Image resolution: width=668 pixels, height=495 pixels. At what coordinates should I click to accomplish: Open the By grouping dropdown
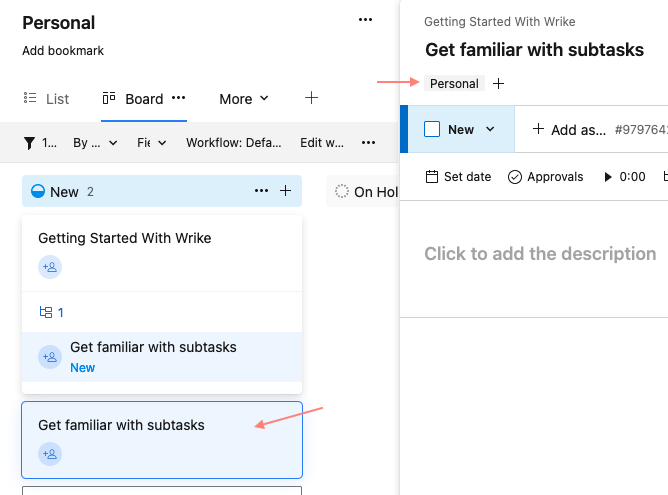[95, 143]
